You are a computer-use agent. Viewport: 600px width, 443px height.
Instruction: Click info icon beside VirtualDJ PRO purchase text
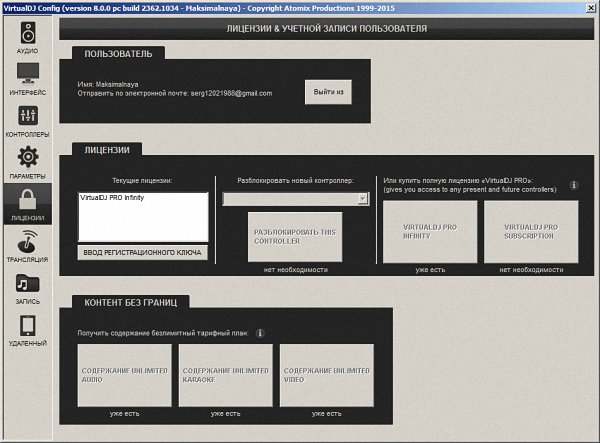pyautogui.click(x=574, y=185)
